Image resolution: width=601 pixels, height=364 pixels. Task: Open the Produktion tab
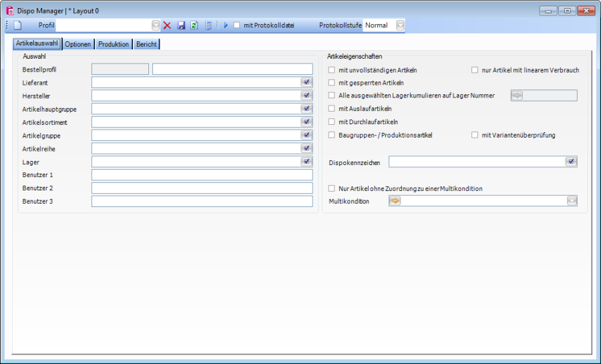(114, 44)
